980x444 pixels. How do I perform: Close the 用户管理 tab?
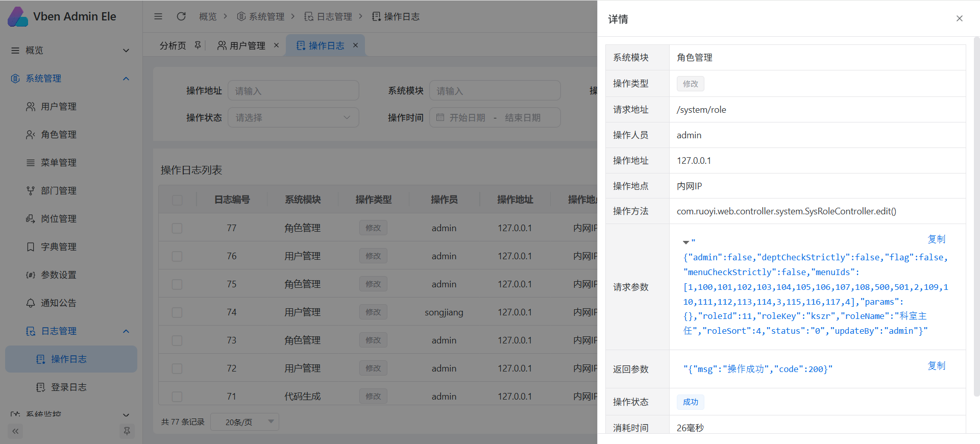click(276, 45)
